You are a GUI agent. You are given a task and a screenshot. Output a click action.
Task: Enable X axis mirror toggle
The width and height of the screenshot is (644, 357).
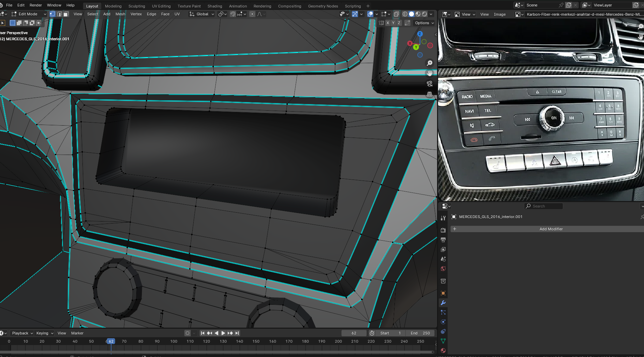point(388,23)
